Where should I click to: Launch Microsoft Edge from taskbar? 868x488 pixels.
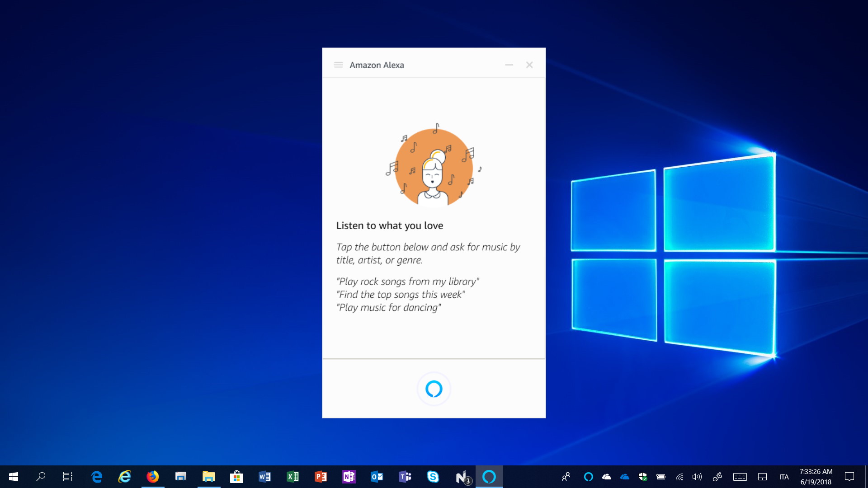pyautogui.click(x=97, y=477)
